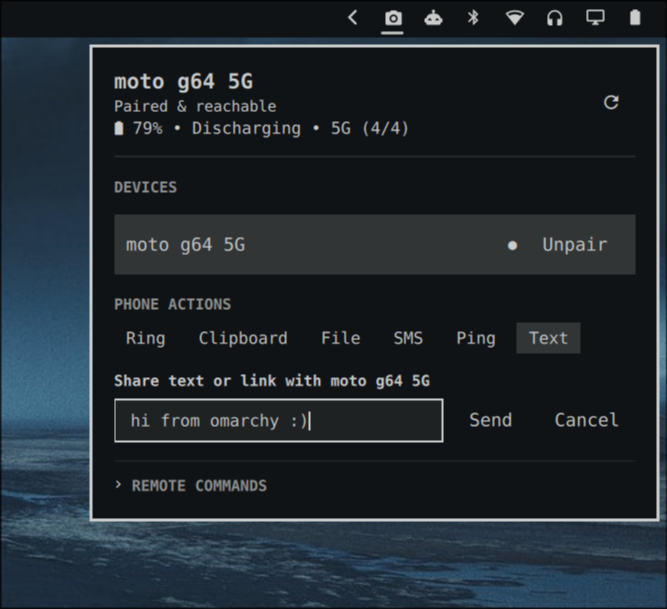Viewport: 667px width, 609px height.
Task: Send the text to the phone
Action: (x=490, y=420)
